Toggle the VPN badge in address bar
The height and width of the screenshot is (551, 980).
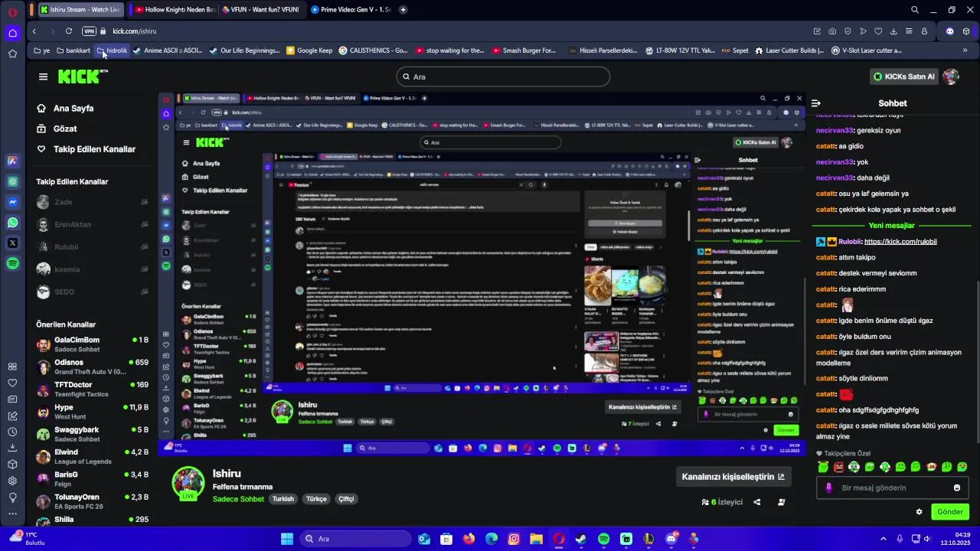point(89,31)
